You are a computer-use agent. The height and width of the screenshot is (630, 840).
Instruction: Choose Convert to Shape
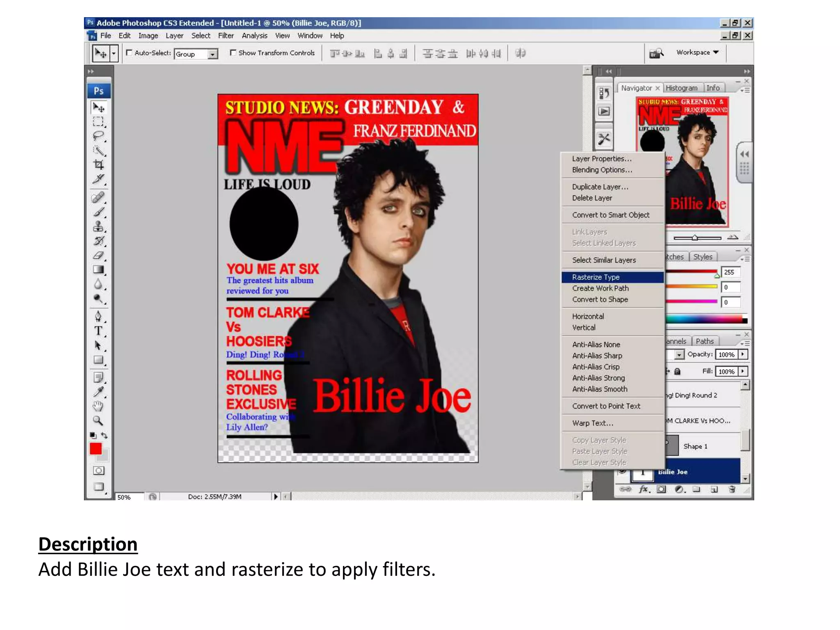coord(613,299)
